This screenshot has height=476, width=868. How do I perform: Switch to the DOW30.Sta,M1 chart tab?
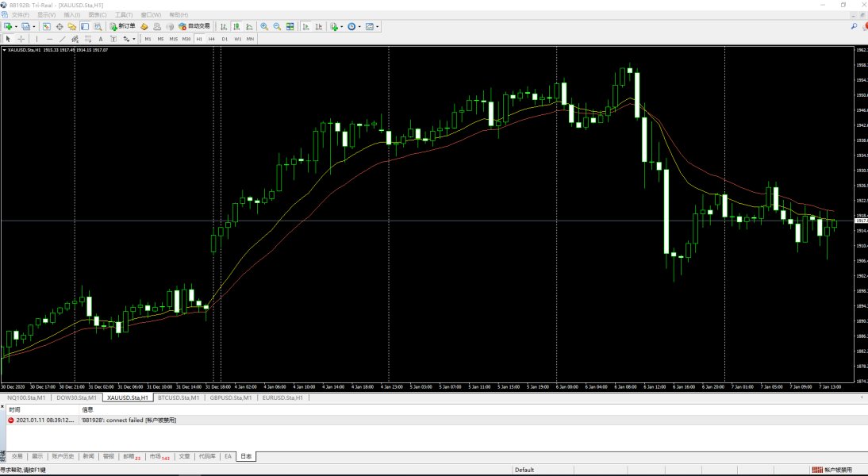point(76,397)
